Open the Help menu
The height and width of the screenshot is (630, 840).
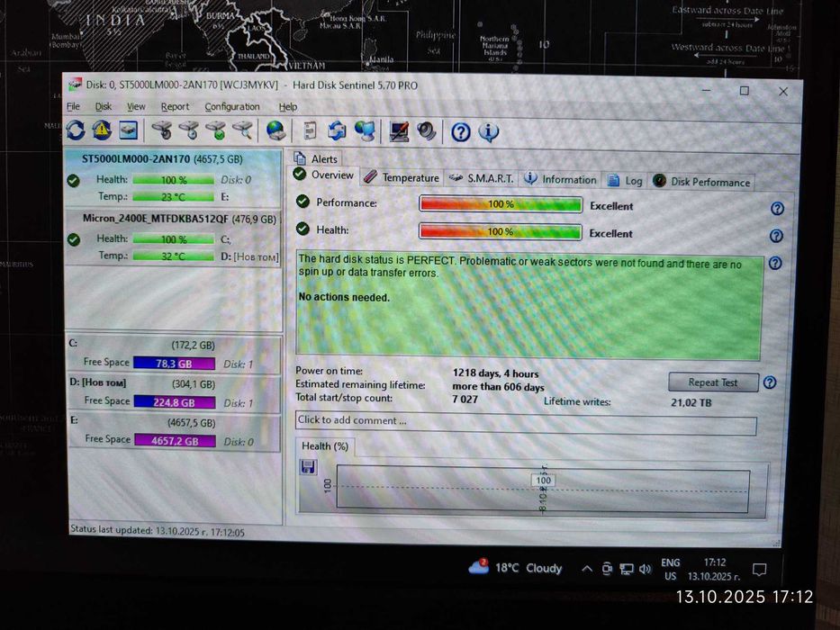click(288, 106)
